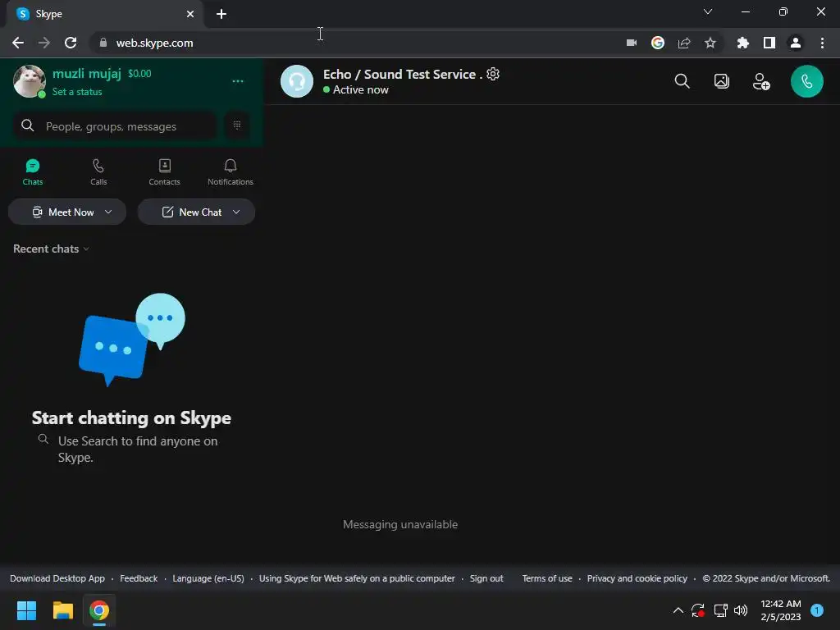View site info via the lock icon
The height and width of the screenshot is (630, 840).
(103, 43)
